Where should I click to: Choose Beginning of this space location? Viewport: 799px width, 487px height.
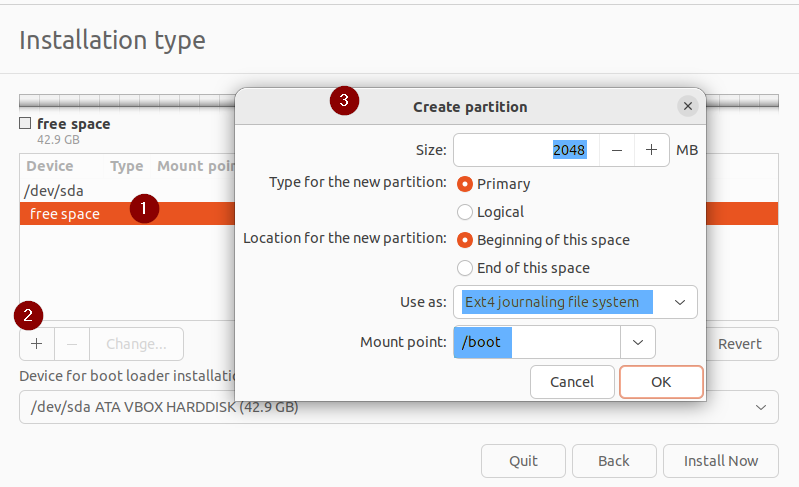point(465,240)
